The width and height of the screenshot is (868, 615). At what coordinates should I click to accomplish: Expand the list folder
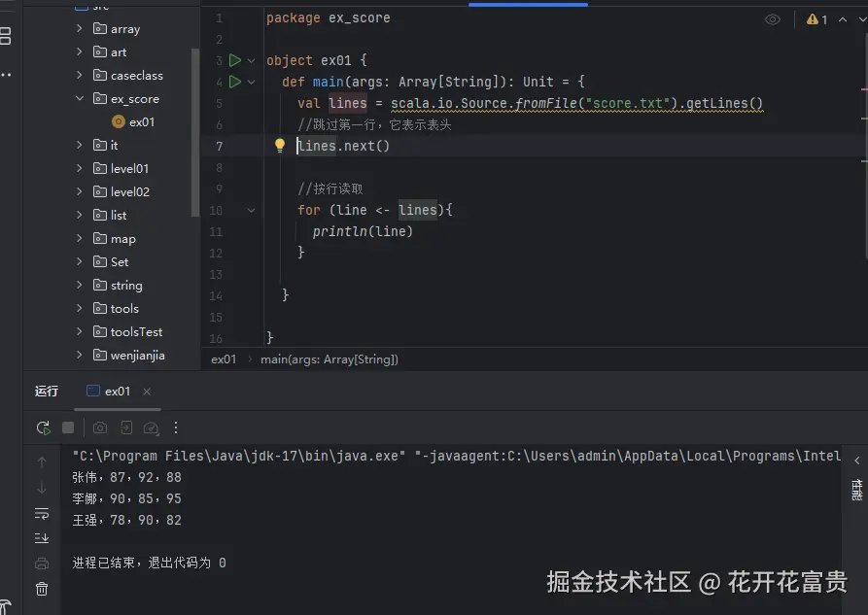coord(79,215)
